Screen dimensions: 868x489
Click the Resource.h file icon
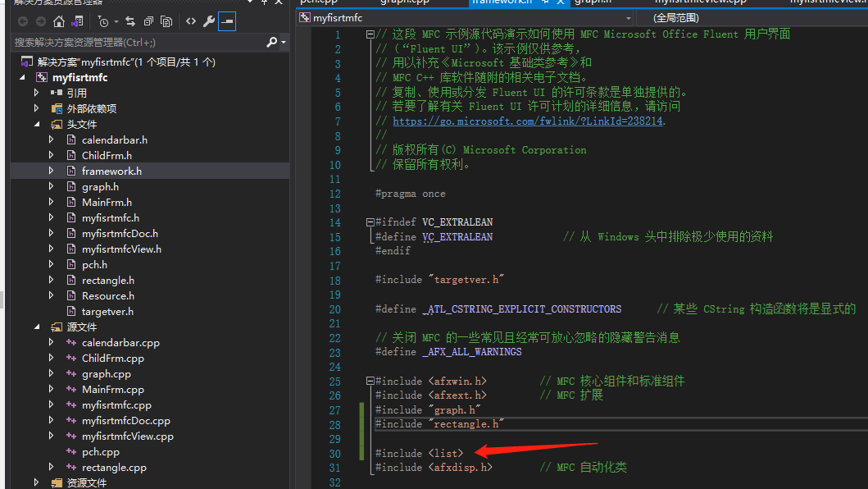click(x=71, y=295)
